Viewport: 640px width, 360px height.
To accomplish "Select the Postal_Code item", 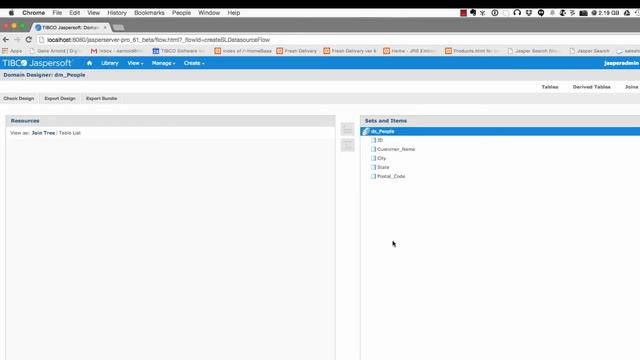I will (x=391, y=176).
